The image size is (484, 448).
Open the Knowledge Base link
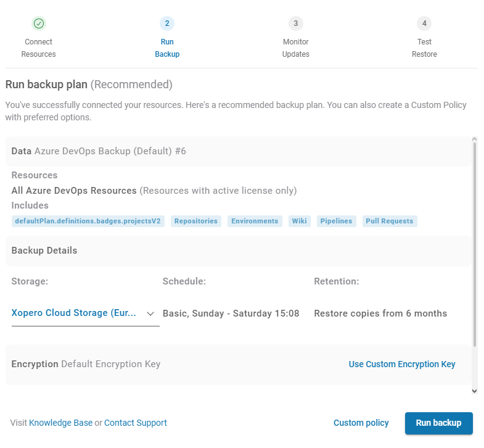point(60,423)
